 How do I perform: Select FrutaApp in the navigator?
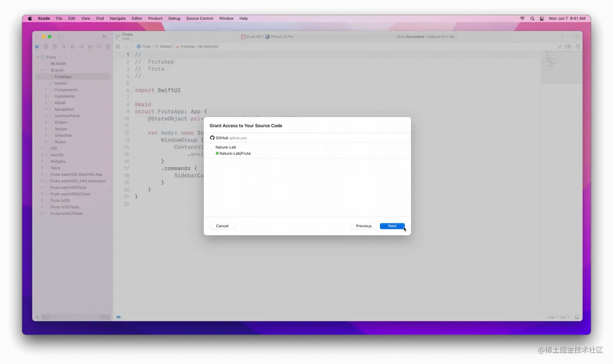tap(73, 77)
